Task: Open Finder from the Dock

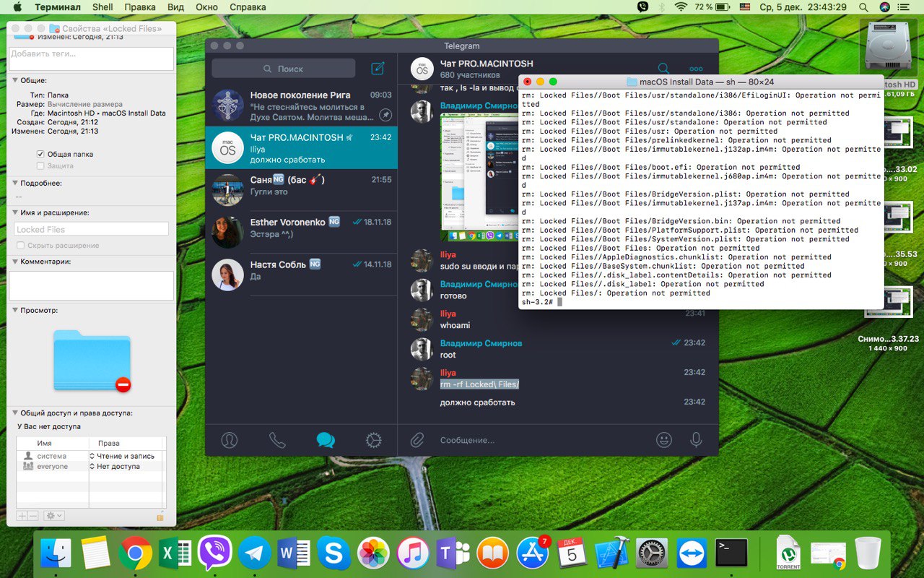Action: 56,553
